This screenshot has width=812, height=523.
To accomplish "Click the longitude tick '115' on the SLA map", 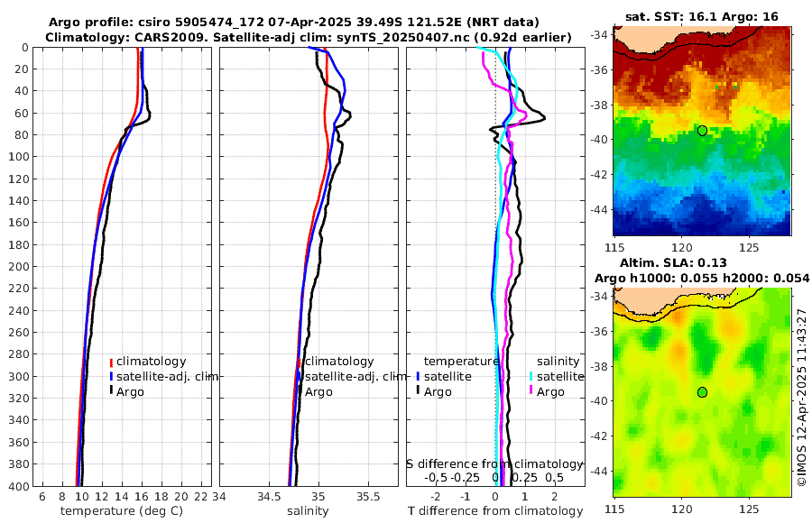I will tap(614, 509).
